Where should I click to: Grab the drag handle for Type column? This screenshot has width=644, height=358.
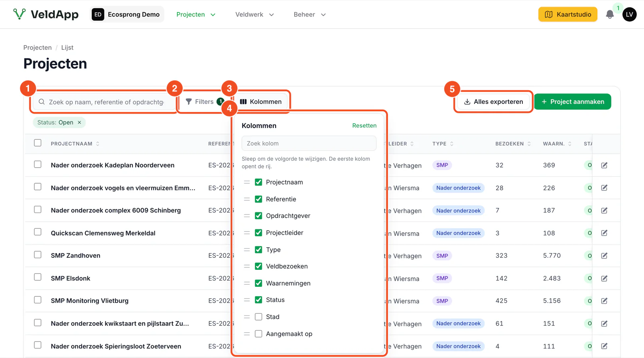click(x=247, y=250)
